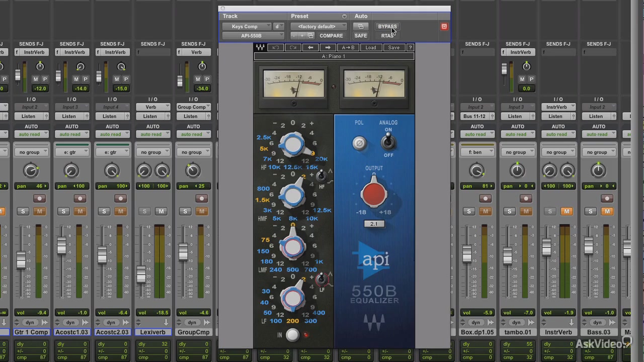Open the InstrVerb send selector on Gtr 1 Comp
Viewport: 644px width, 362px height.
pos(35,52)
